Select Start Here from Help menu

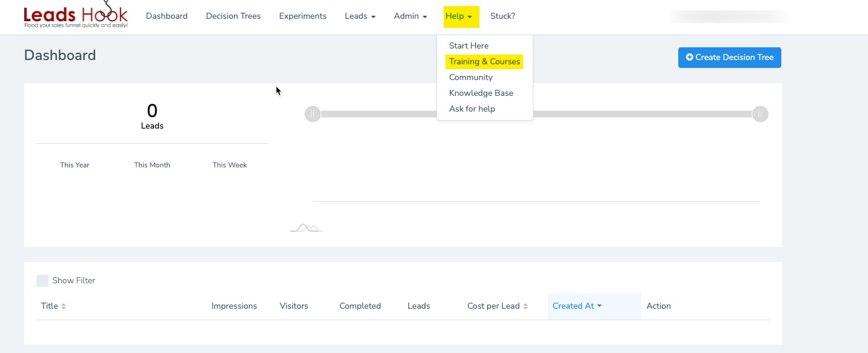click(469, 45)
